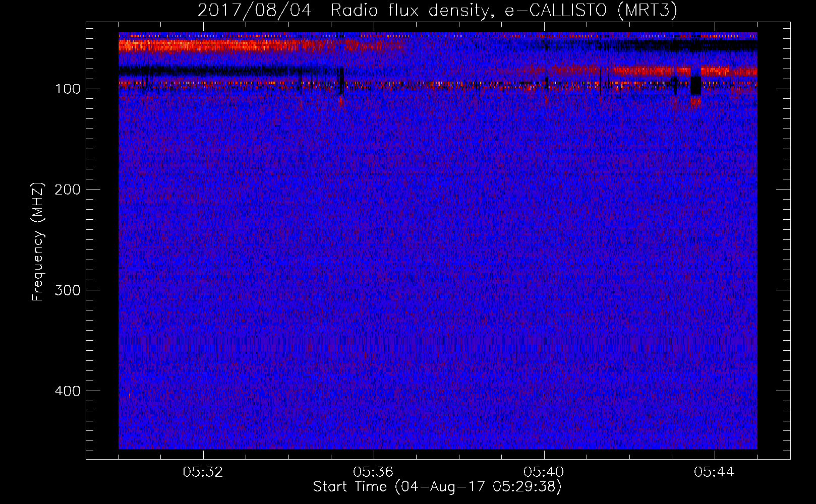Click the 05:36 time tick label
This screenshot has width=816, height=504.
pyautogui.click(x=373, y=472)
